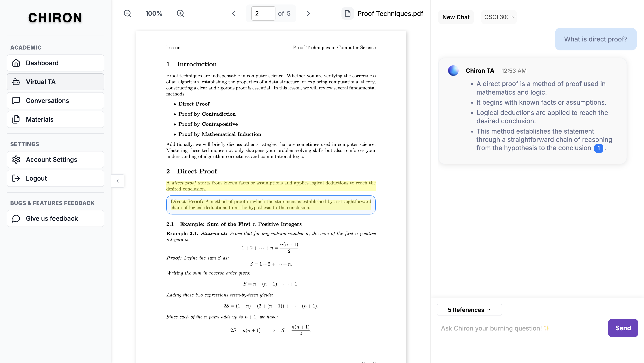The image size is (644, 363).
Task: Click the 12:53 AM timestamp
Action: [514, 71]
